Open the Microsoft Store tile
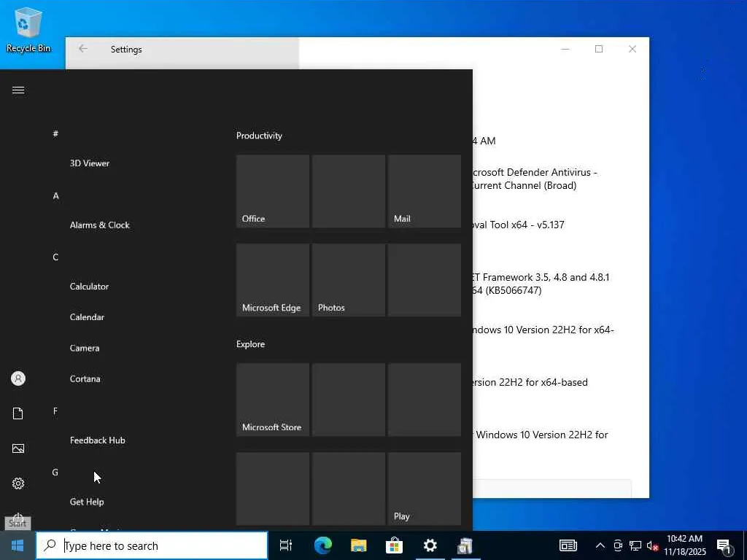The width and height of the screenshot is (747, 560). [x=273, y=400]
